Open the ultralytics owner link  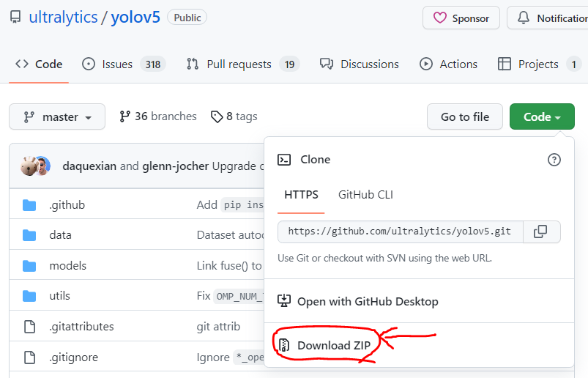point(63,18)
